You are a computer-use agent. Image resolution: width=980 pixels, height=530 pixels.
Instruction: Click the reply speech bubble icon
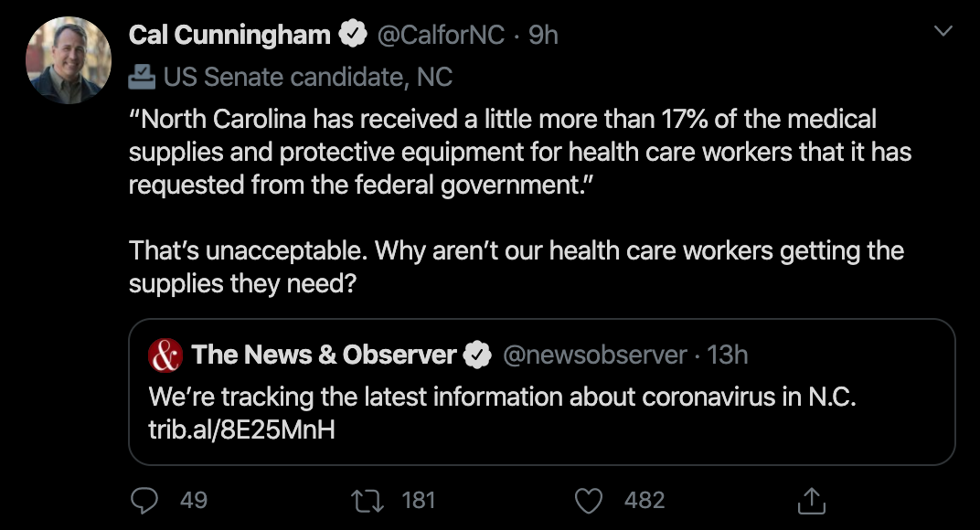point(146,500)
